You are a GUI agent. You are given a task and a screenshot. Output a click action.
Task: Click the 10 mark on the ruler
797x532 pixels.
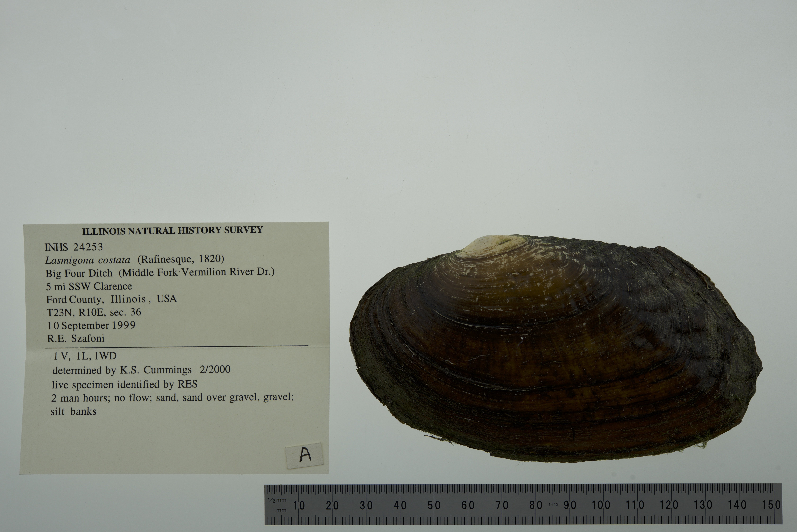coord(299,506)
